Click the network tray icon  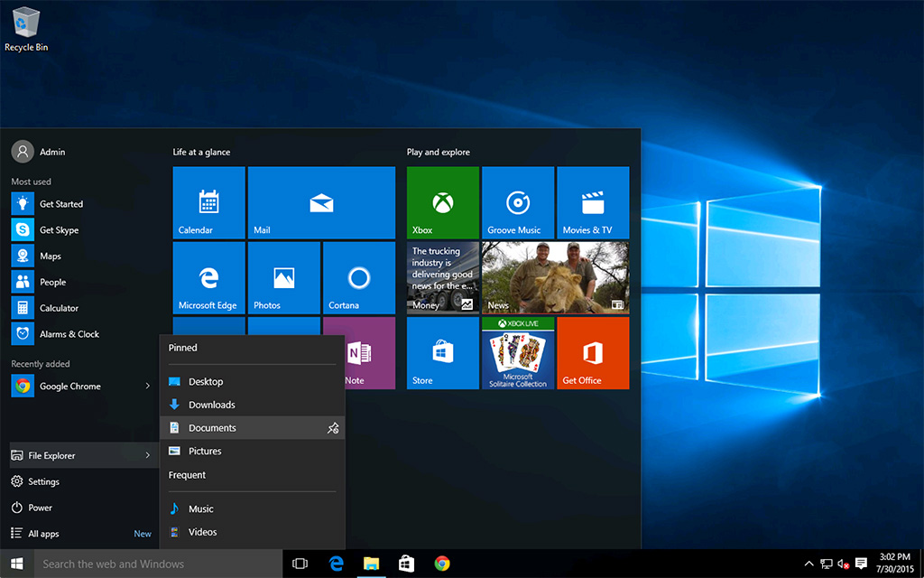click(x=827, y=564)
